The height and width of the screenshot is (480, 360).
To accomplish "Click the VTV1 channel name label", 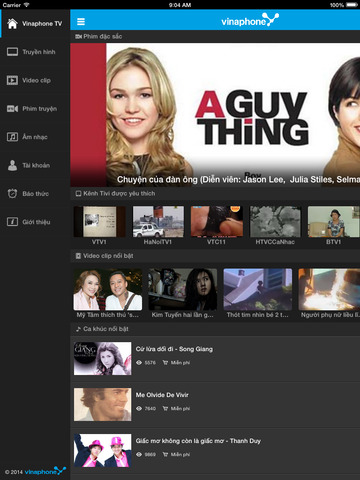I will point(99,242).
